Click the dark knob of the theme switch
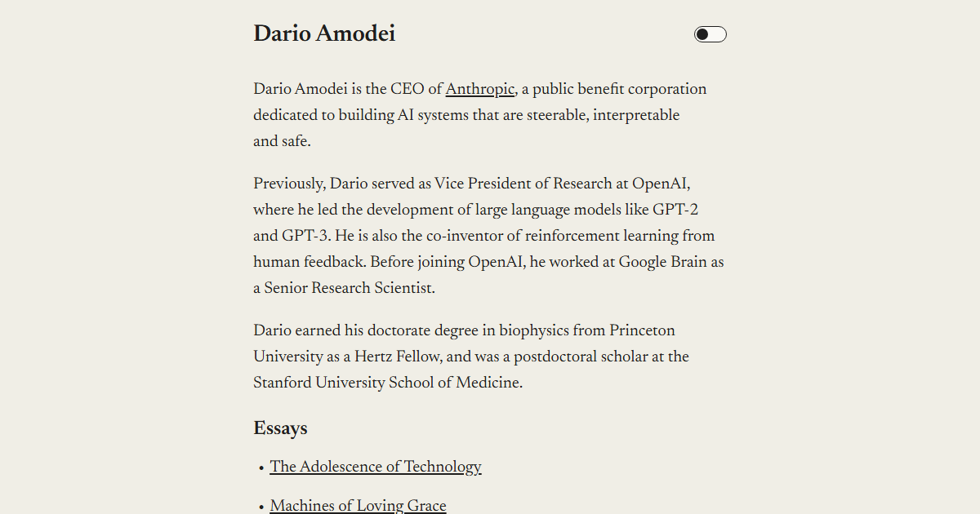Viewport: 980px width, 514px height. coord(702,34)
